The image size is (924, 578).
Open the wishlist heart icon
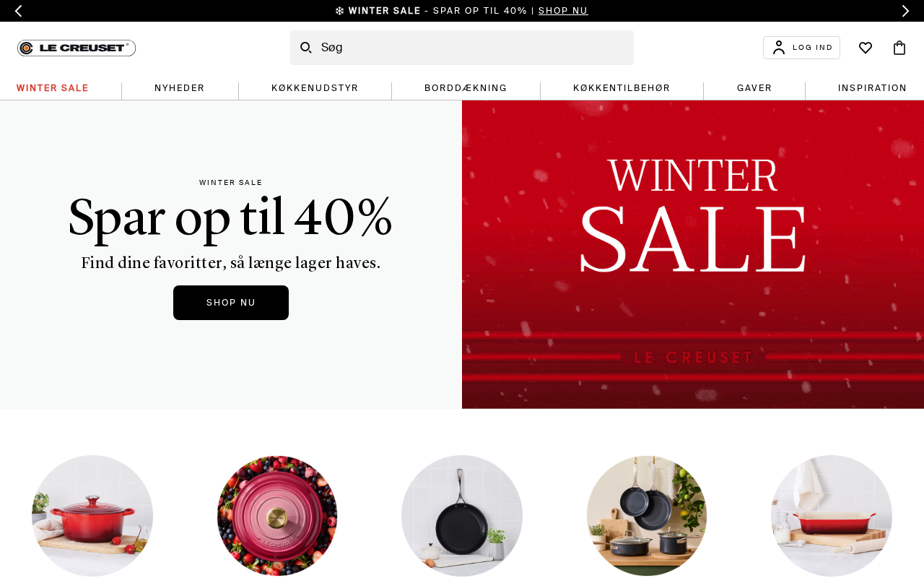[x=866, y=48]
